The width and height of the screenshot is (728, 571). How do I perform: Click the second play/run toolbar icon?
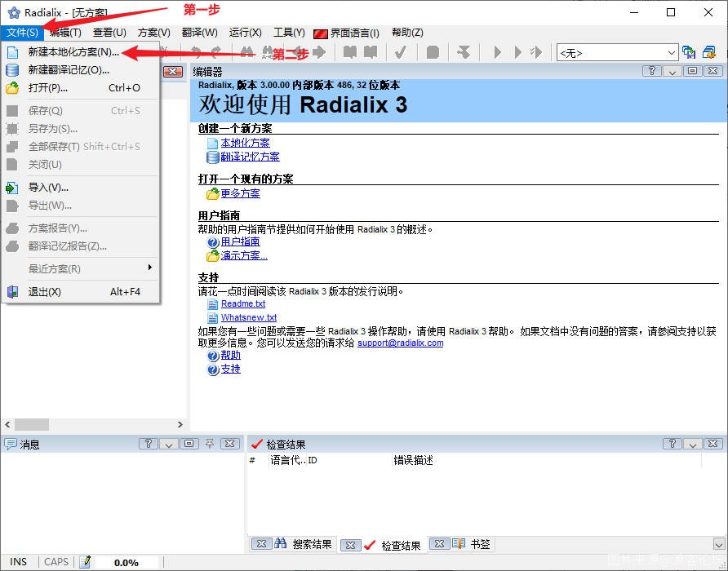517,52
